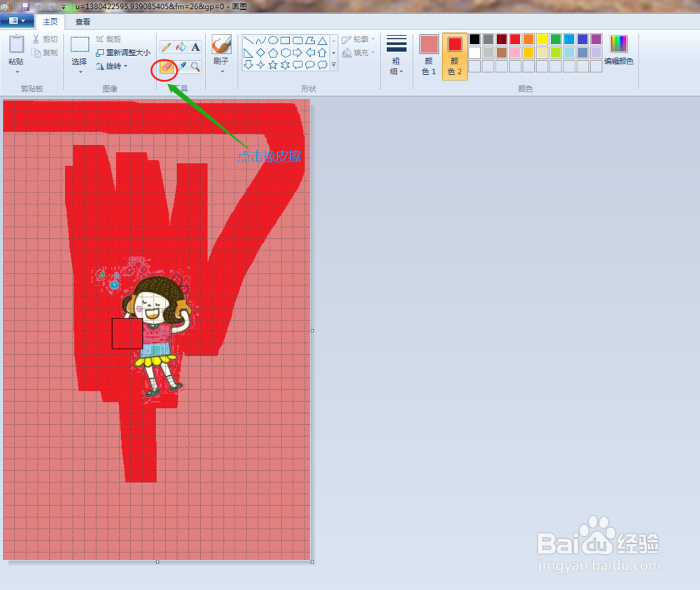
Task: Click the Undo arrow in the title bar
Action: 38,7
